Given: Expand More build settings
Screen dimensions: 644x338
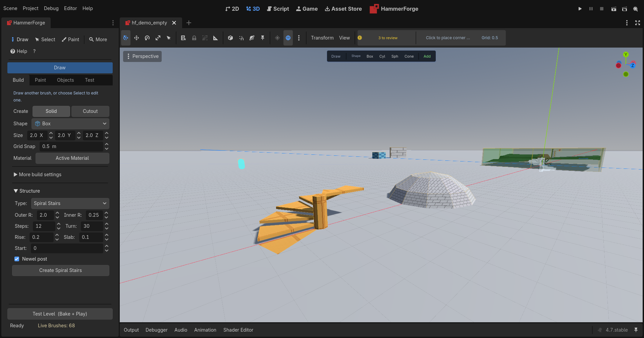Looking at the screenshot, I should coord(37,175).
